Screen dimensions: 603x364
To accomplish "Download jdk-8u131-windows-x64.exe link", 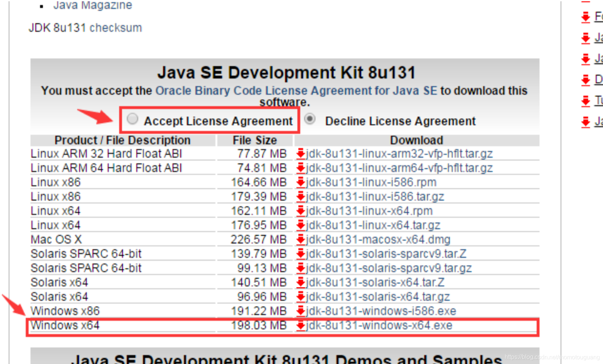I will (379, 325).
